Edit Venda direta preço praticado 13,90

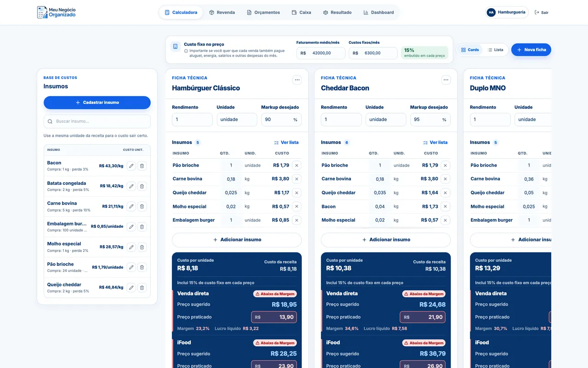(274, 317)
